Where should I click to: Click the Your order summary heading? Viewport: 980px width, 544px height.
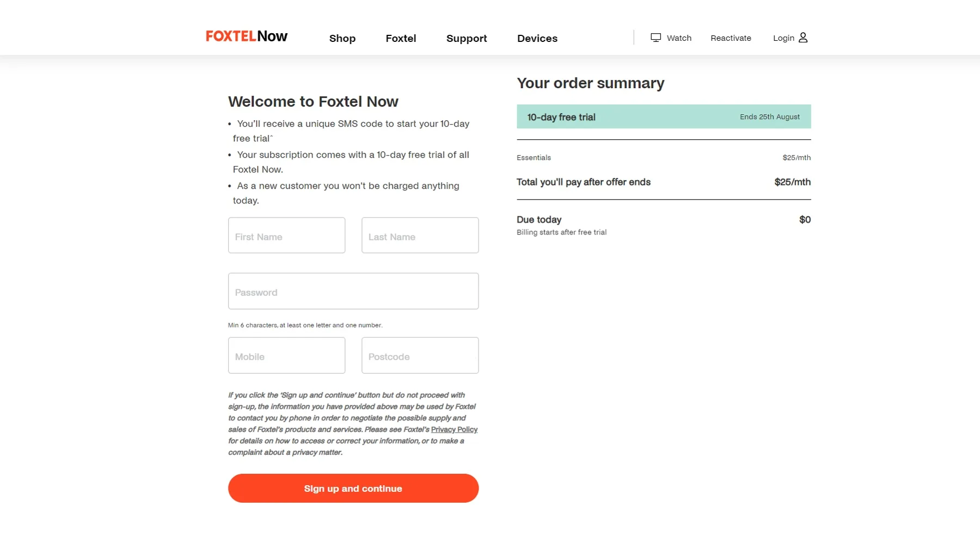point(590,83)
